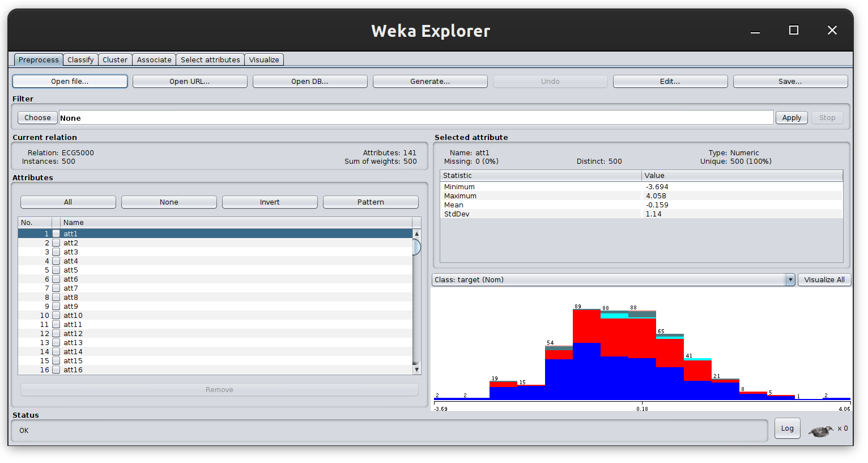Image resolution: width=868 pixels, height=463 pixels.
Task: Tick the checkbox for att8
Action: [56, 297]
